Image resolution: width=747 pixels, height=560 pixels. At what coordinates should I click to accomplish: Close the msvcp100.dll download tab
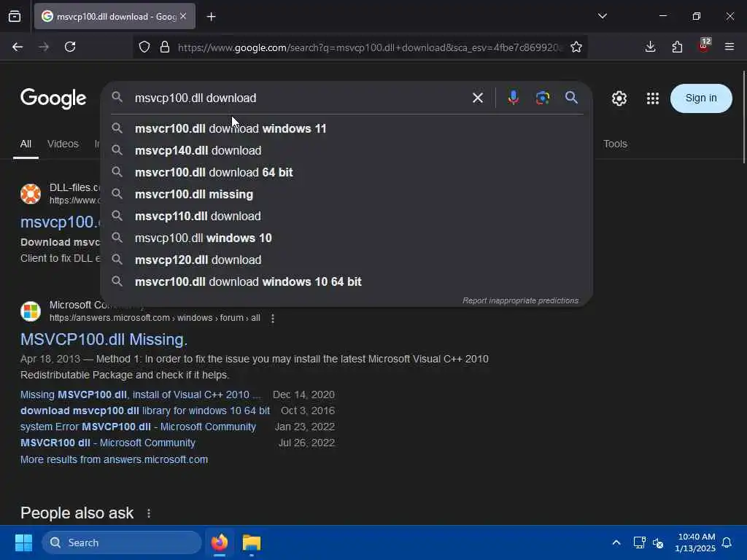tap(183, 16)
